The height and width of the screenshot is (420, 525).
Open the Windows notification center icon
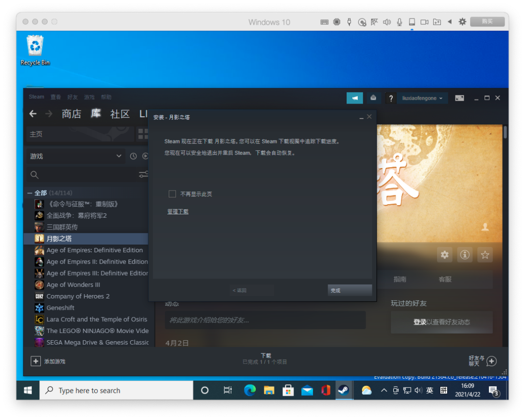click(493, 390)
